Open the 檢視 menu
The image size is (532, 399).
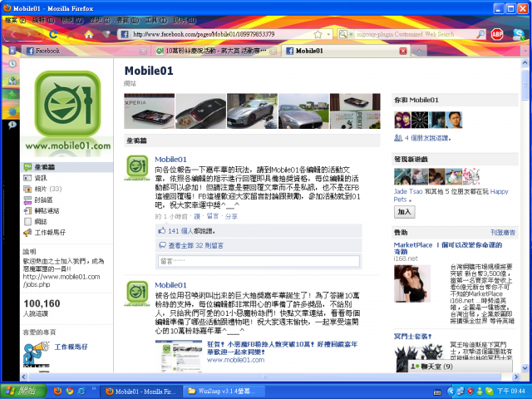(72, 20)
